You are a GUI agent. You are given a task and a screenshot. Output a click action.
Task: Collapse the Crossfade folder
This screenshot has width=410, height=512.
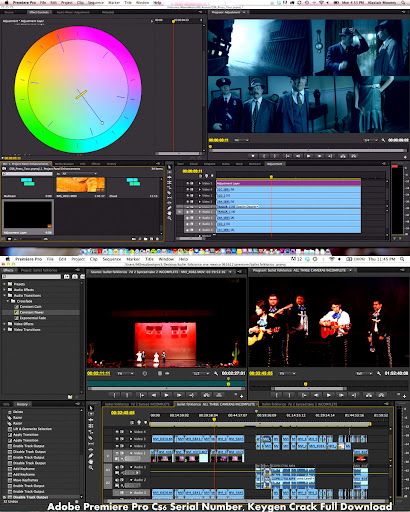click(8, 301)
